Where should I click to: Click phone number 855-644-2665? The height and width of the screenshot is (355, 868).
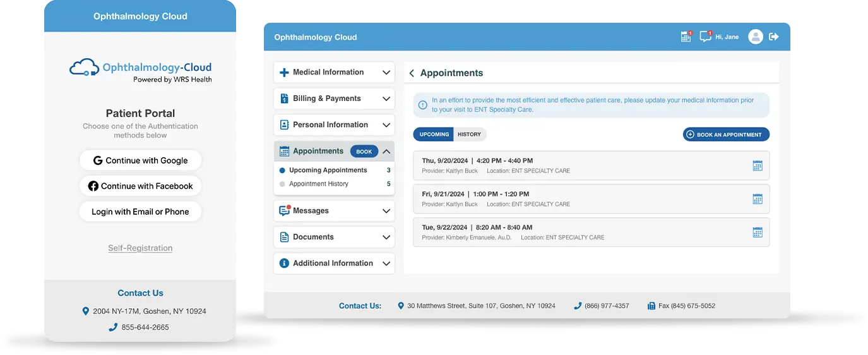click(145, 327)
